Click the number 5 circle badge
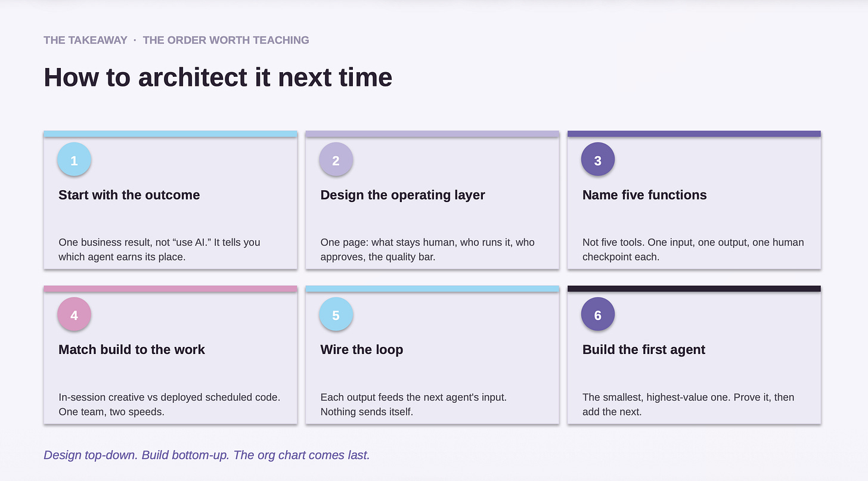 tap(336, 315)
